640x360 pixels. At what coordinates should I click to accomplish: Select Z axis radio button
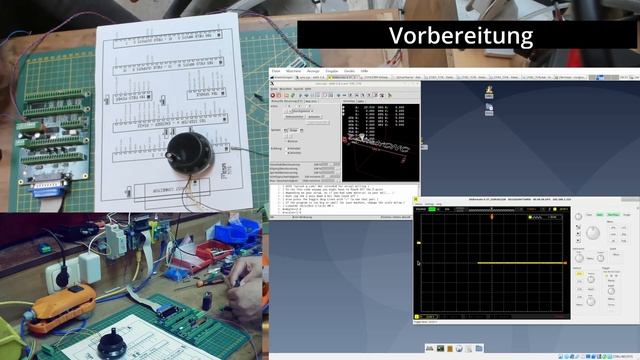307,106
